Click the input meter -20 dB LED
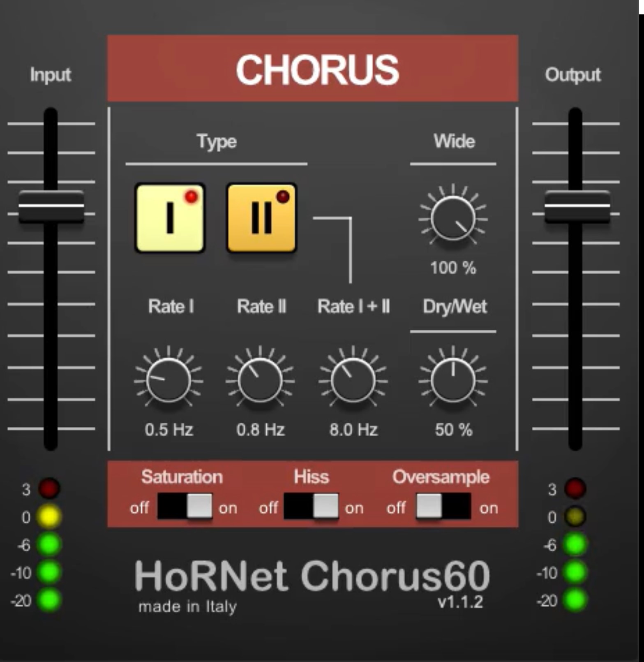Image resolution: width=644 pixels, height=662 pixels. (x=49, y=600)
